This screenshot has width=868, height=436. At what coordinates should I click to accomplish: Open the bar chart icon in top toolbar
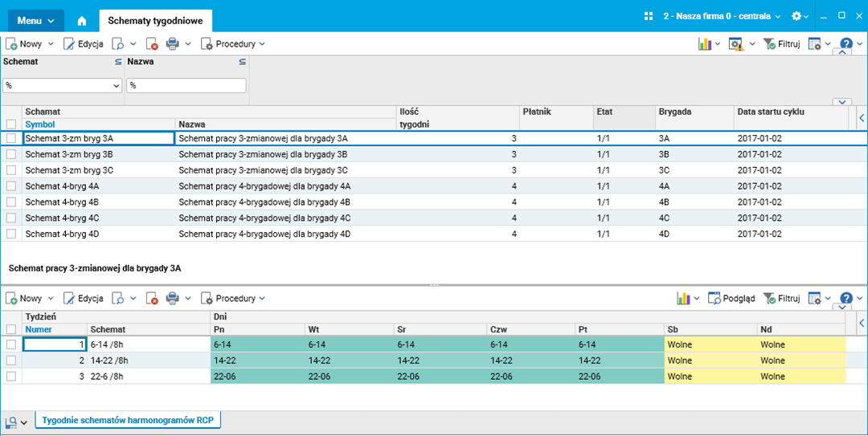706,44
